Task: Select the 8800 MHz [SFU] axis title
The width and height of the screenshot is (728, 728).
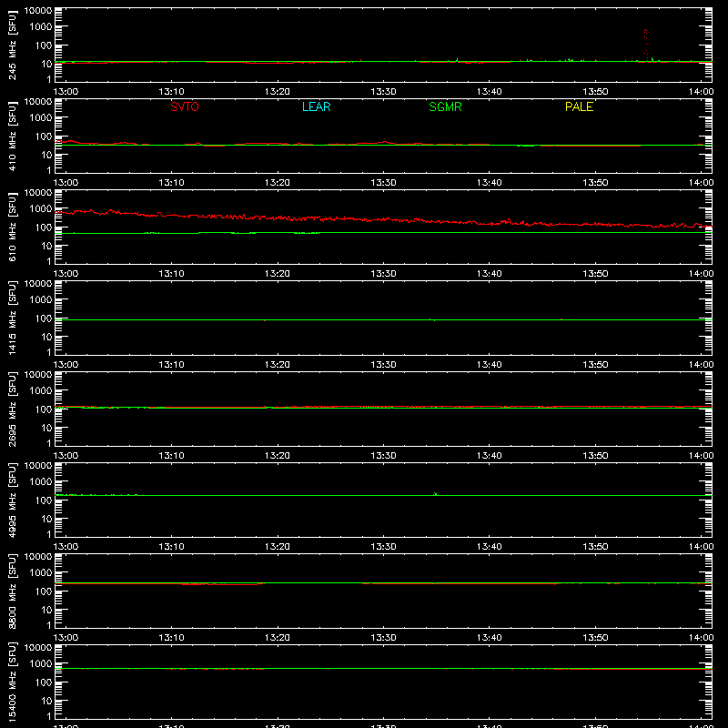Action: pyautogui.click(x=12, y=591)
